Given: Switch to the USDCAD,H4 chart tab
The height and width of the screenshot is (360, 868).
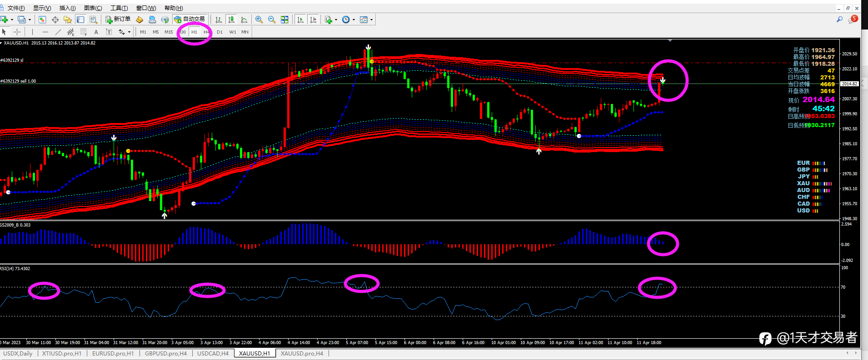Looking at the screenshot, I should tap(213, 354).
